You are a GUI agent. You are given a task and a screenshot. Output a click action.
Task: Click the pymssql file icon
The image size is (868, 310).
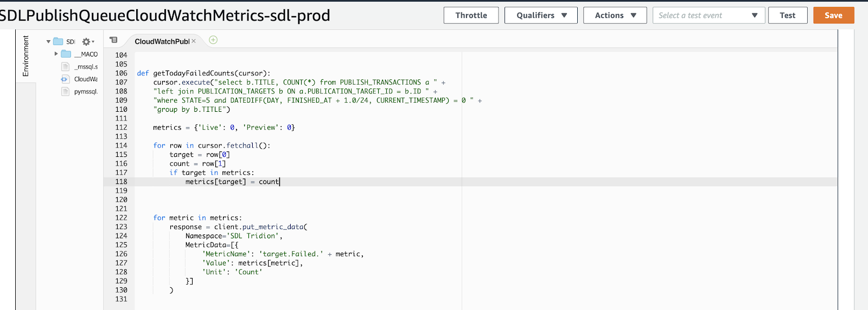click(x=66, y=91)
